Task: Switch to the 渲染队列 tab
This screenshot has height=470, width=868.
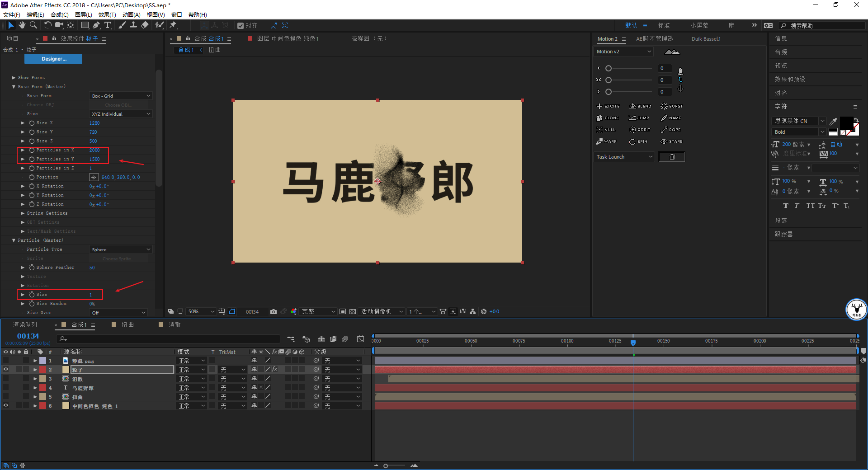Action: point(25,325)
